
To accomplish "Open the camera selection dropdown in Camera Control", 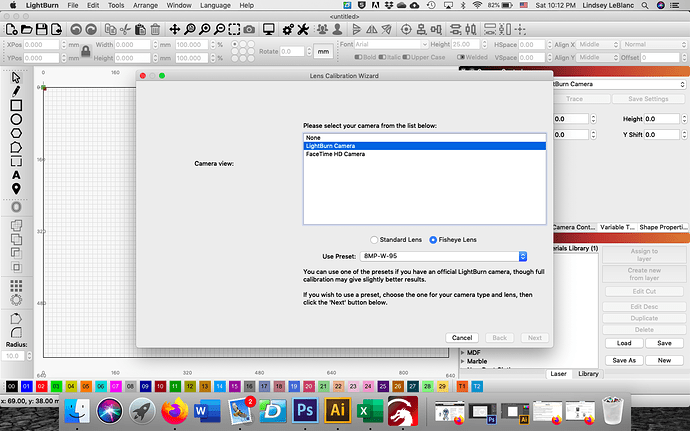I will click(x=620, y=84).
